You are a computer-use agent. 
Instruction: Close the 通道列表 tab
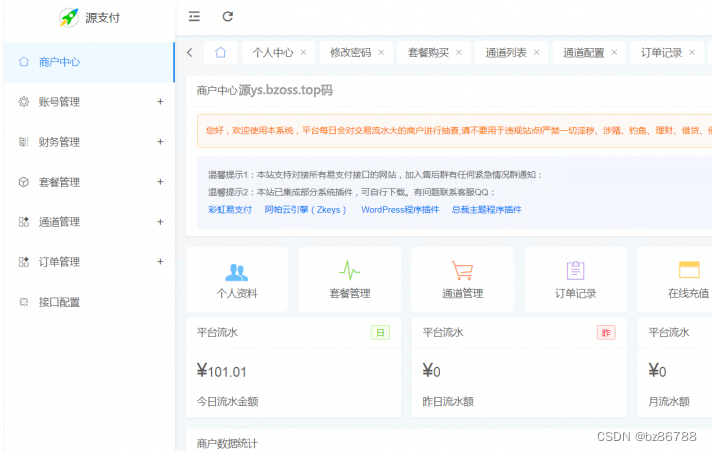[536, 53]
